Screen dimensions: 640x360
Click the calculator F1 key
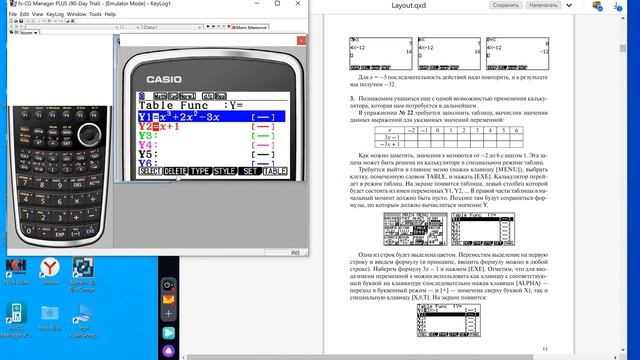(x=25, y=116)
